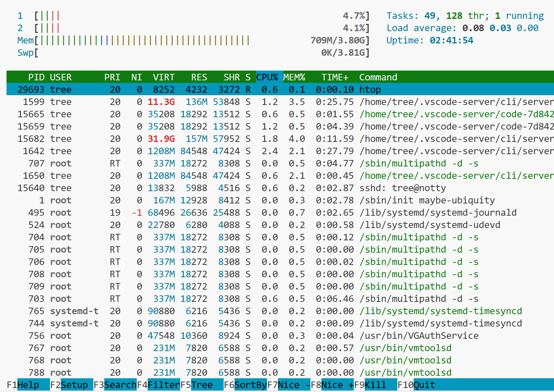Screen dimensions: 554x392
Task: Select the systemd-udevd process row
Action: point(280,225)
